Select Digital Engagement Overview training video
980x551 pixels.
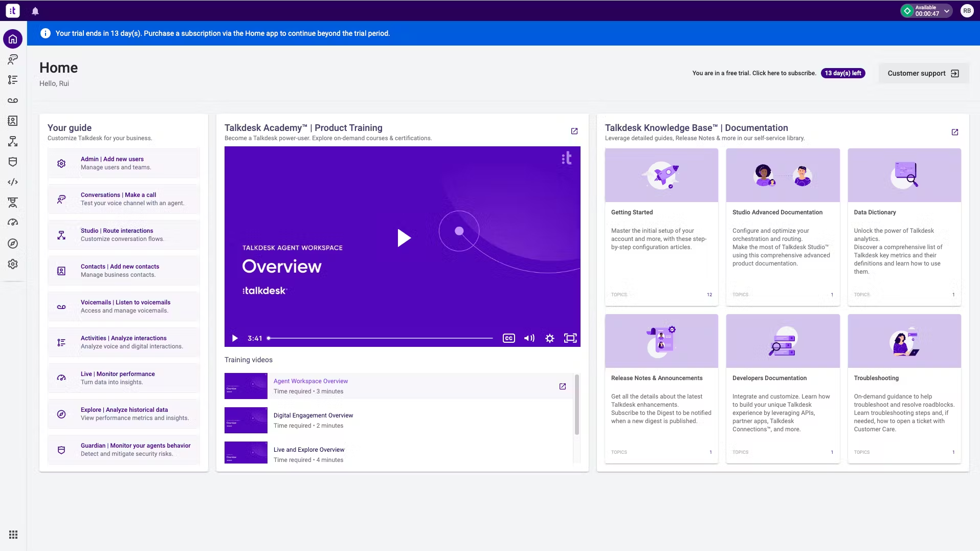pyautogui.click(x=398, y=421)
